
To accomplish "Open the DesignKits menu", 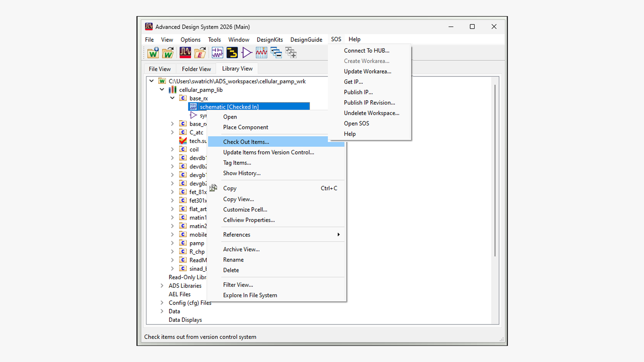I will 270,39.
